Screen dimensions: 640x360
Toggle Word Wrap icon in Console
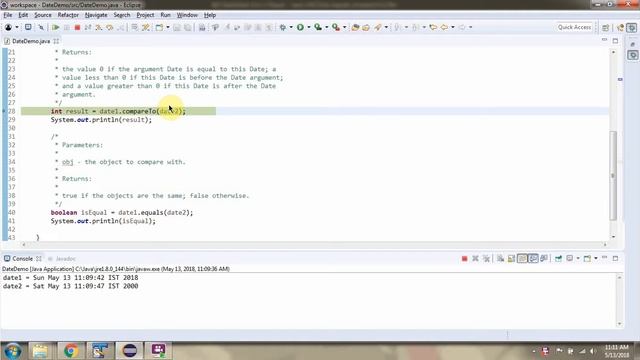(522, 258)
